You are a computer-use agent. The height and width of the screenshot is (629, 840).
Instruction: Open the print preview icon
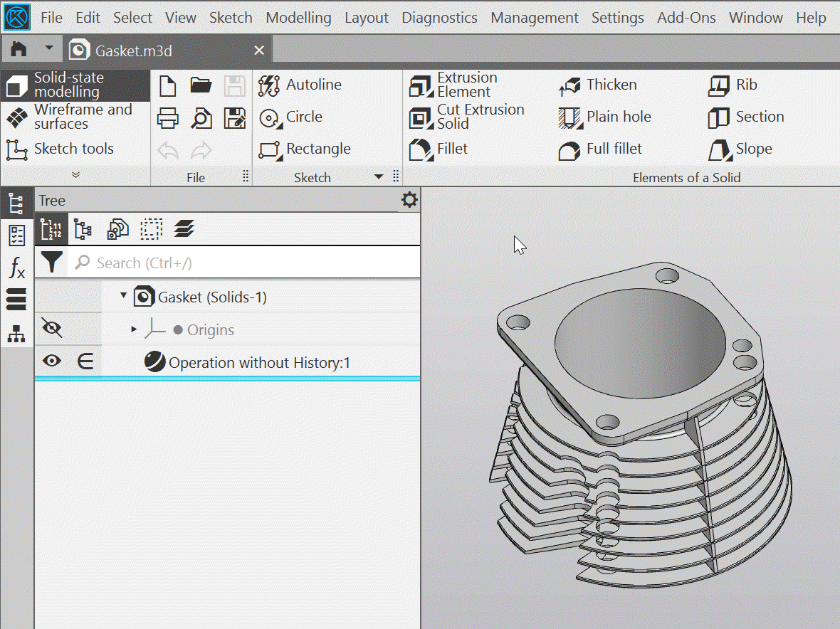pos(201,117)
